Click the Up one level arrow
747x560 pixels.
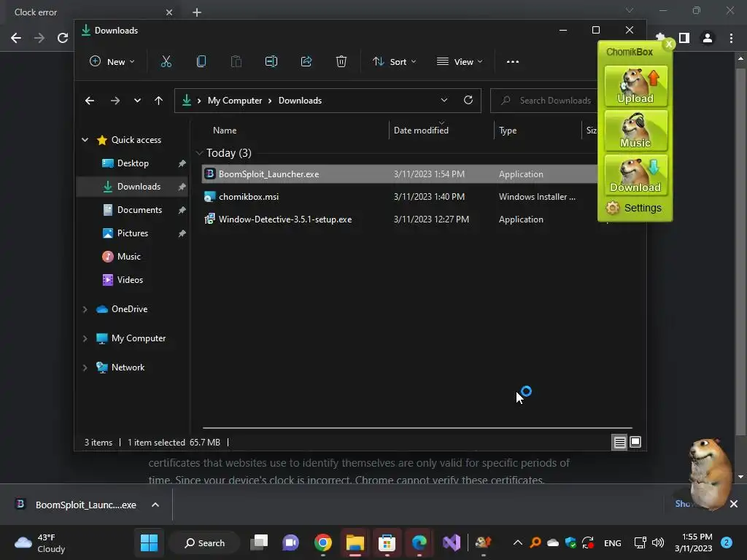point(158,101)
